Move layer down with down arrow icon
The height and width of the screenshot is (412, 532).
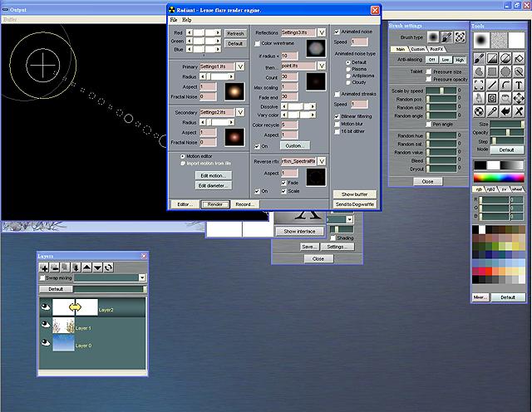click(x=97, y=267)
